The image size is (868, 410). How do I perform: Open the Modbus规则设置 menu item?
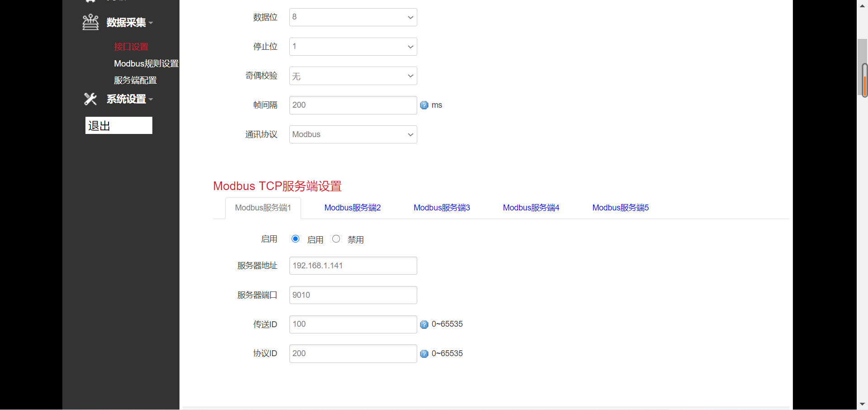146,63
